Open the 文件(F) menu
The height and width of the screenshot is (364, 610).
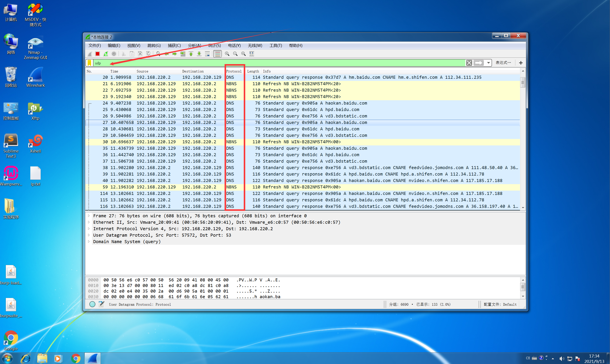click(x=95, y=46)
